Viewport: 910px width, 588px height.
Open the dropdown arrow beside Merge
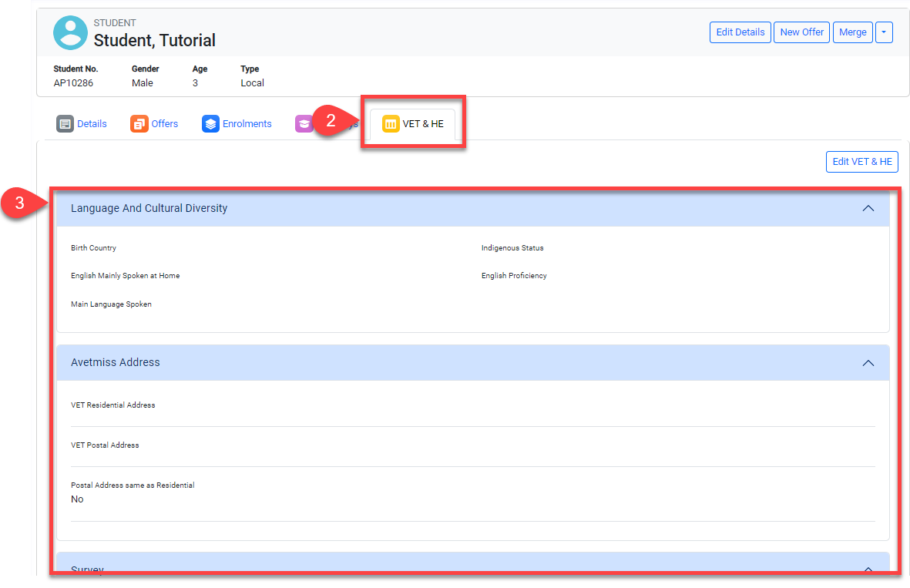pyautogui.click(x=884, y=32)
